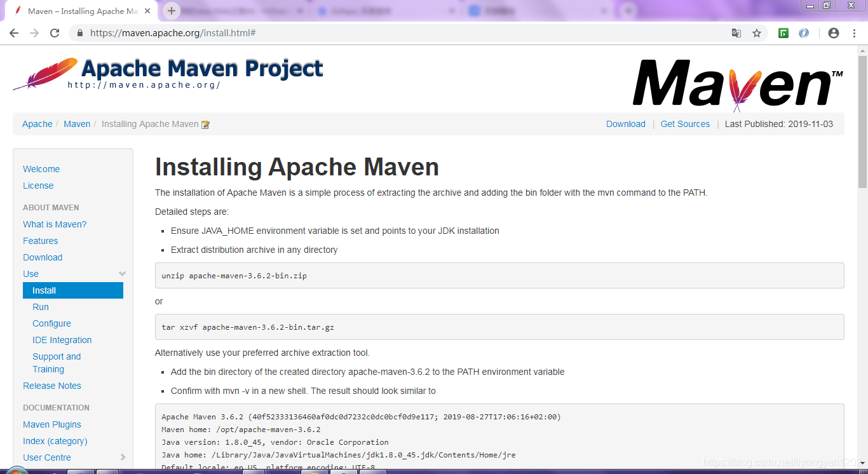This screenshot has width=868, height=474.
Task: Collapse the Use menu chevron
Action: tap(122, 274)
